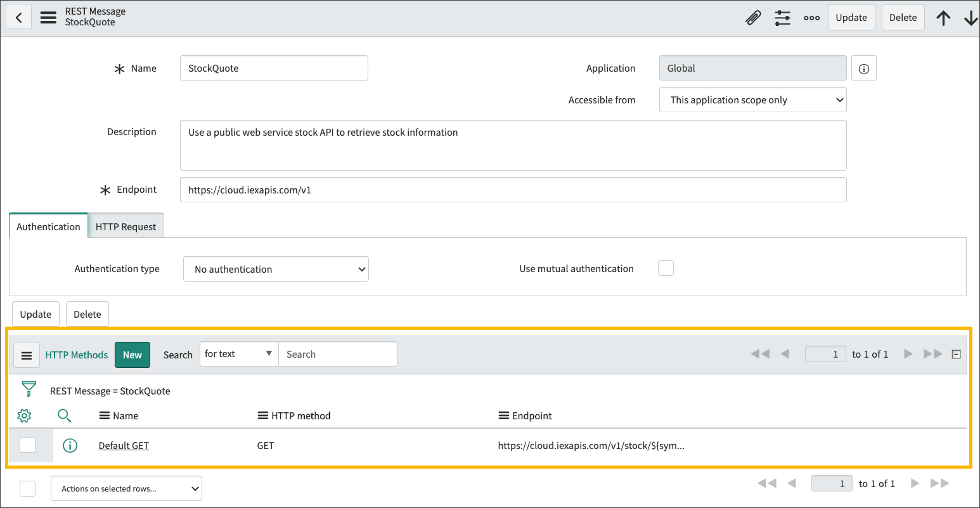Open Actions on selected rows dropdown
This screenshot has width=980, height=508.
(x=126, y=488)
